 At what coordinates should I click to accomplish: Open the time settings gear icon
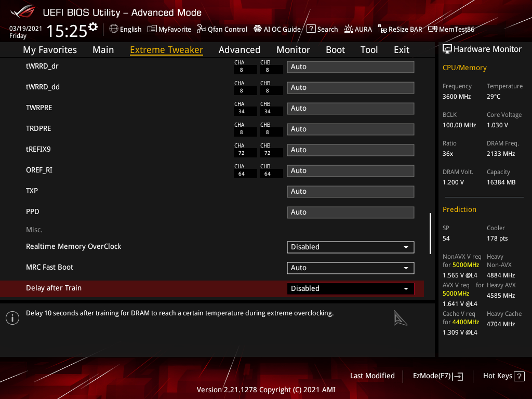[93, 27]
